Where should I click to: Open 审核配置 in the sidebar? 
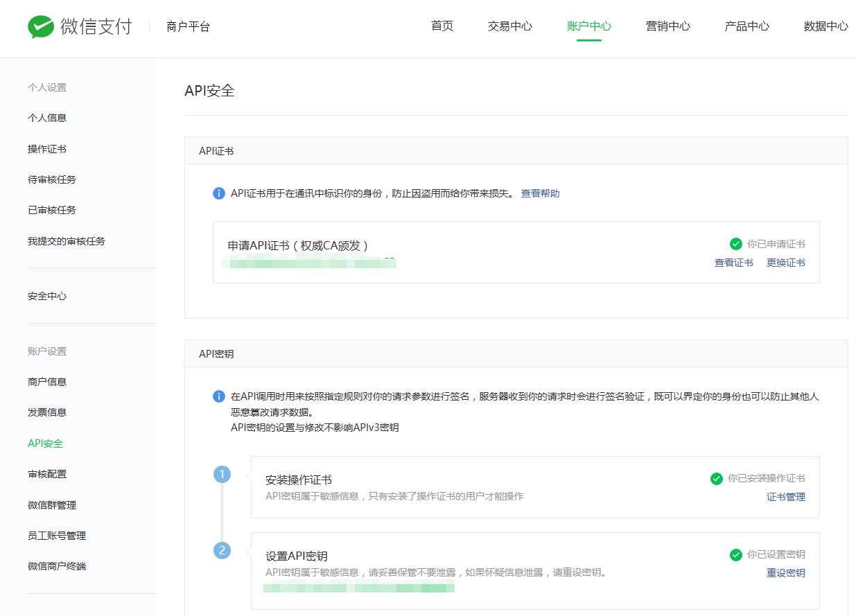tap(47, 474)
